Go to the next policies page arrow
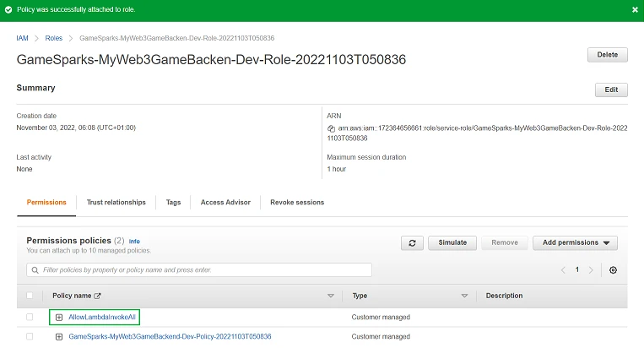This screenshot has height=348, width=644. pos(591,270)
